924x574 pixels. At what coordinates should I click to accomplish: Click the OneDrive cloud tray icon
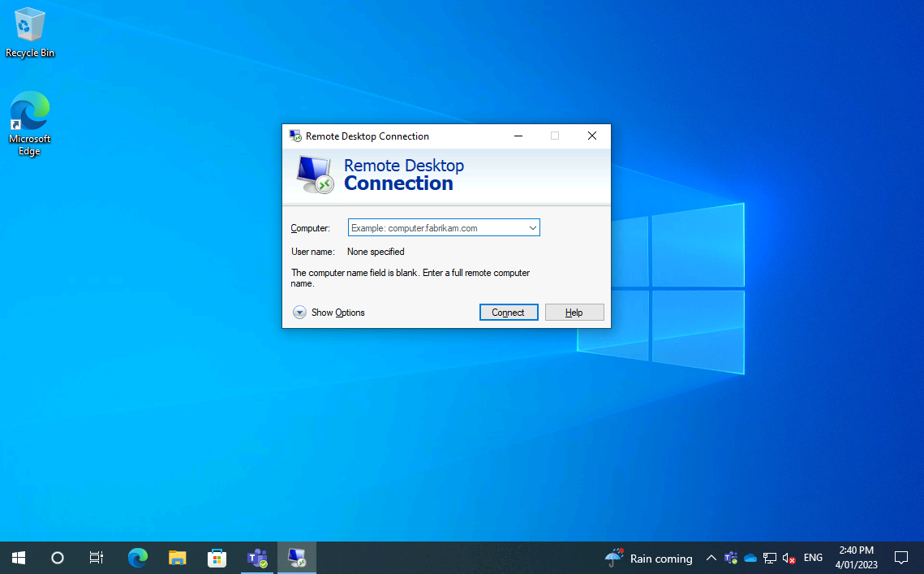click(x=750, y=558)
